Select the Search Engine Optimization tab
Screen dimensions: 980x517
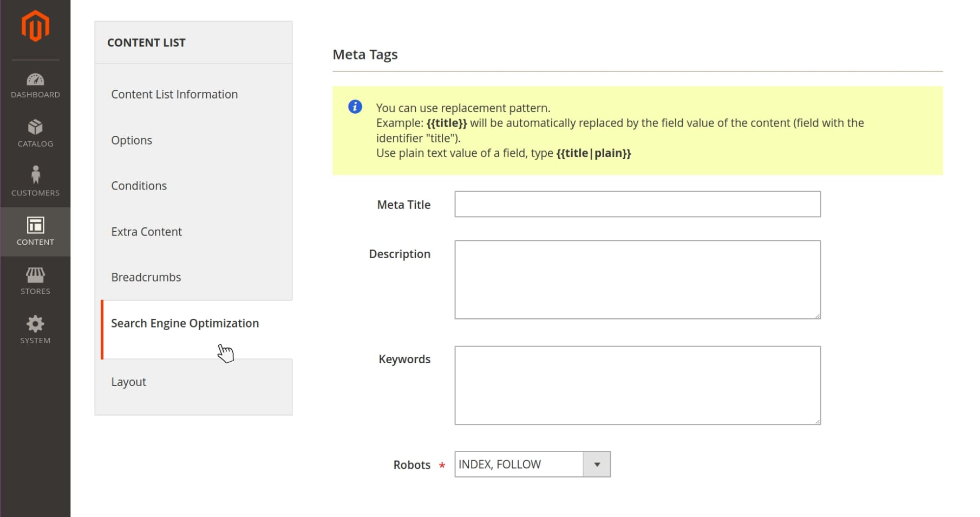click(185, 323)
